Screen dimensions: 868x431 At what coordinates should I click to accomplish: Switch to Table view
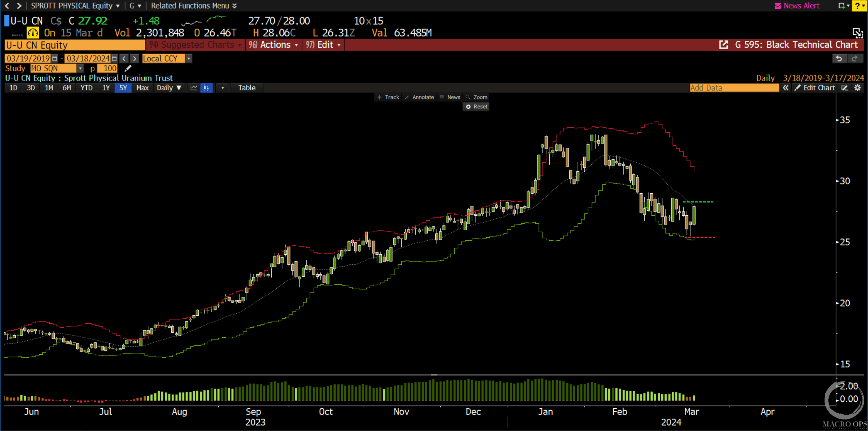[x=247, y=88]
